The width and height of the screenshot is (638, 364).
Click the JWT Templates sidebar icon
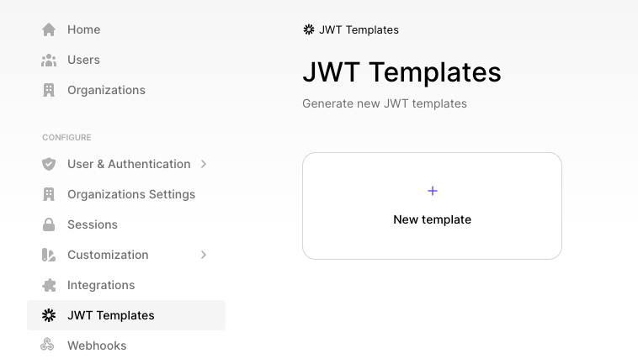point(49,315)
